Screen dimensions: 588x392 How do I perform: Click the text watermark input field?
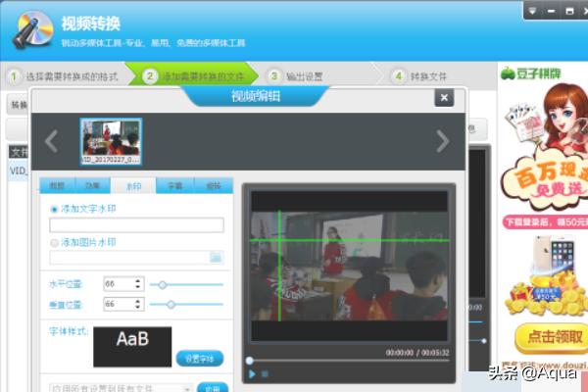(x=136, y=225)
